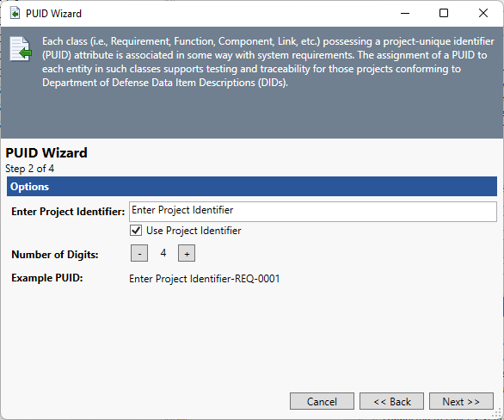This screenshot has height=420, width=504.
Task: Click the digit count value 4
Action: [x=163, y=253]
